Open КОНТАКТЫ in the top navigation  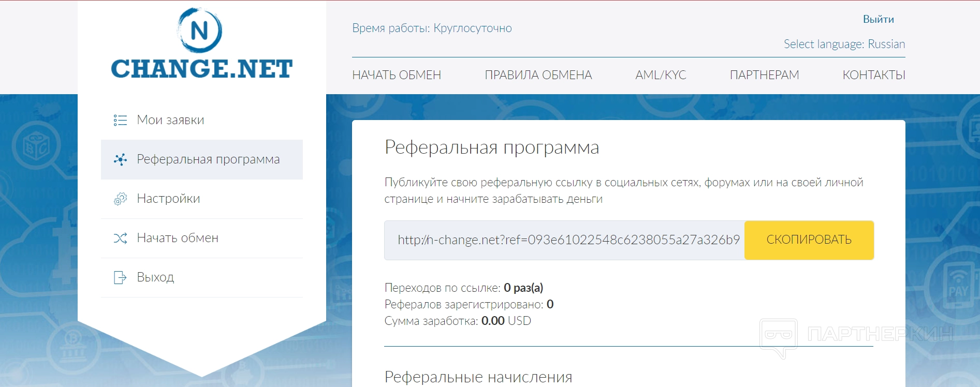(x=874, y=75)
